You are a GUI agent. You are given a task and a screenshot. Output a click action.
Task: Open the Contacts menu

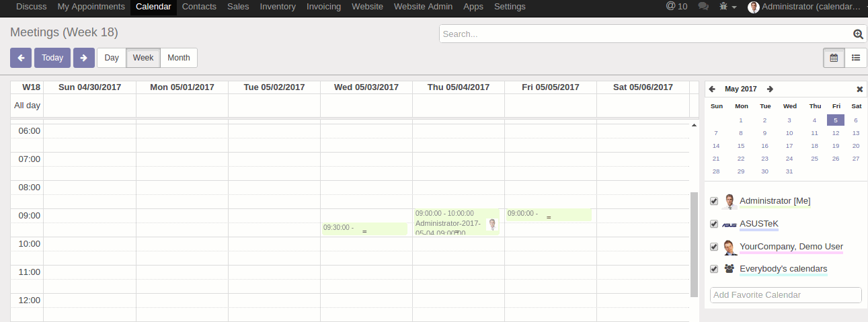(199, 7)
